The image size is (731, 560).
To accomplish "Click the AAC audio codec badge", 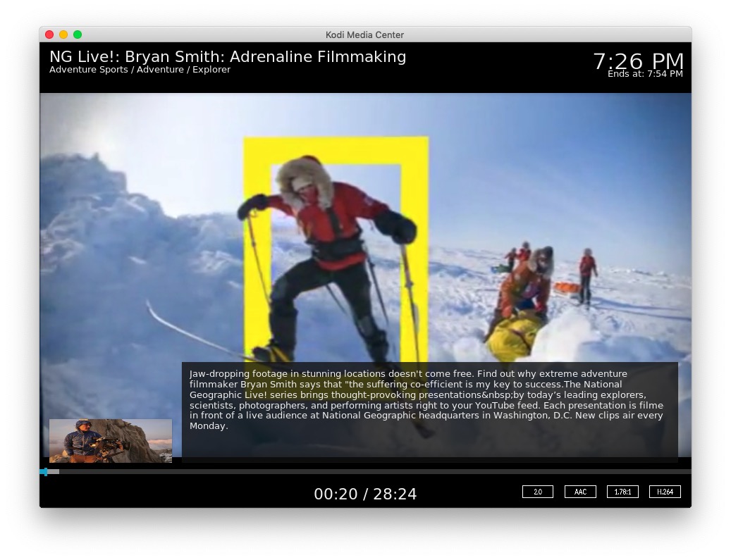I will click(x=580, y=492).
